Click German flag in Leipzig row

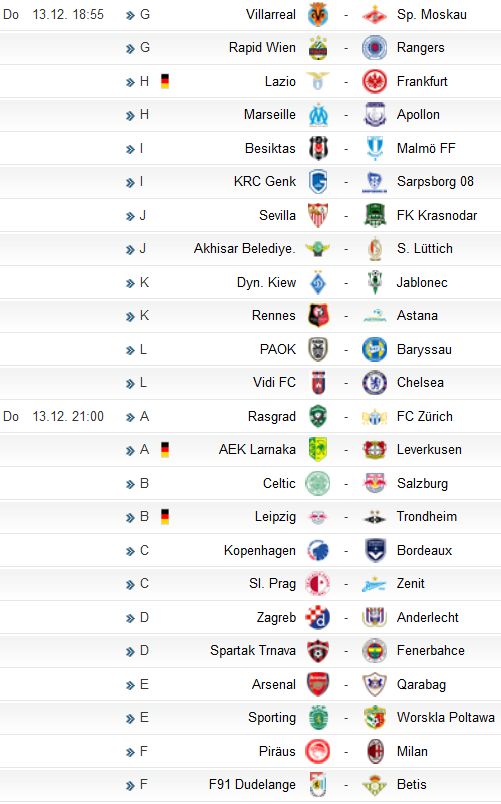click(165, 516)
